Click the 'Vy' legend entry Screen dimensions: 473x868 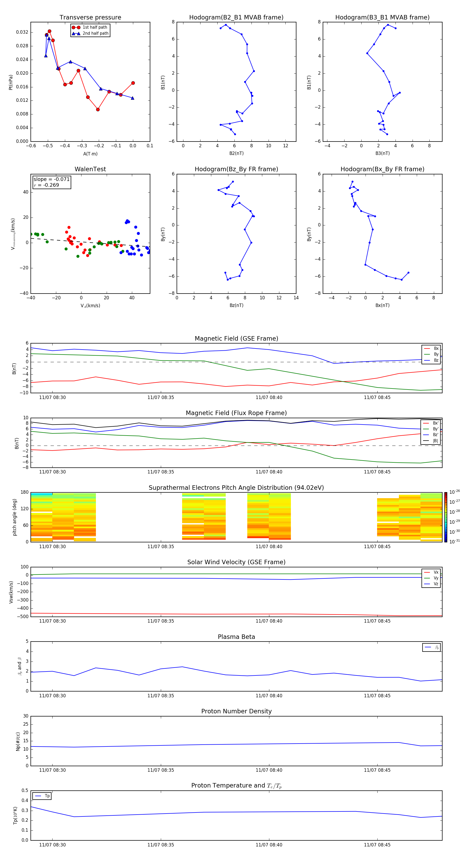pyautogui.click(x=431, y=578)
